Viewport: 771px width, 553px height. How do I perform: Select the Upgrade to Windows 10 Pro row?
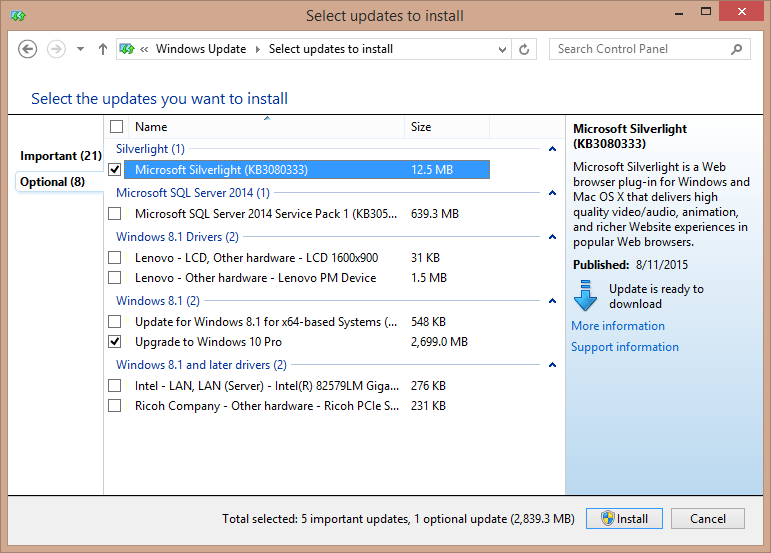pos(307,342)
